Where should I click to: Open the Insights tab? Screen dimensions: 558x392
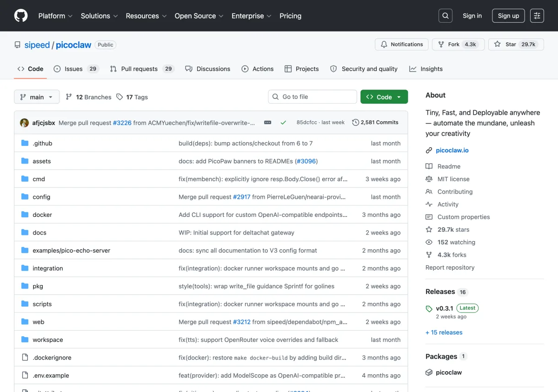(426, 69)
